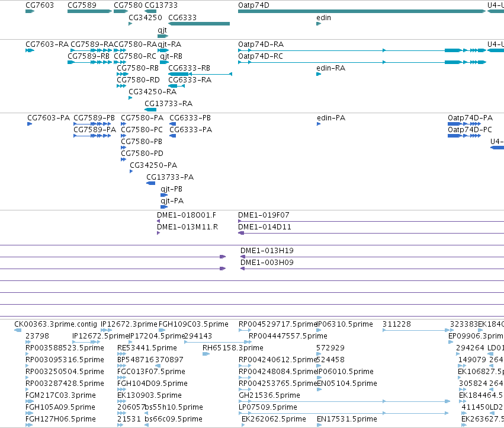Select clone DME1-013M11.R
The width and height of the screenshot is (504, 428).
187,227
